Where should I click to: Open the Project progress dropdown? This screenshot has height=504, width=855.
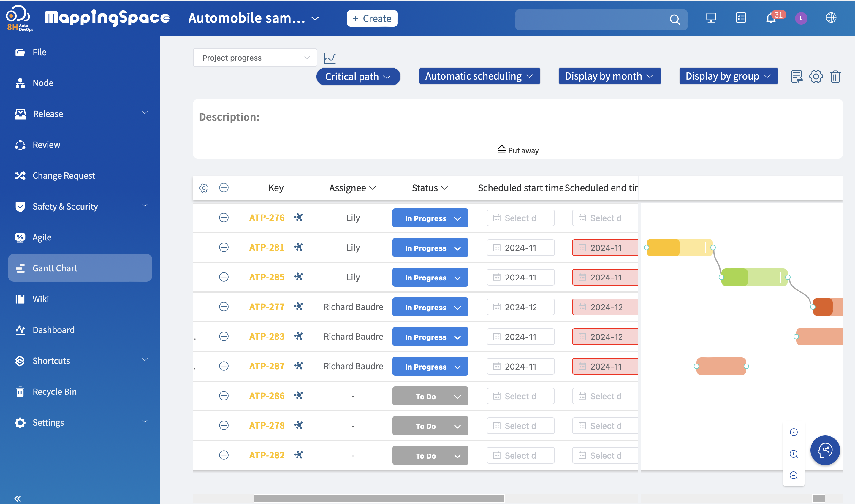click(255, 58)
